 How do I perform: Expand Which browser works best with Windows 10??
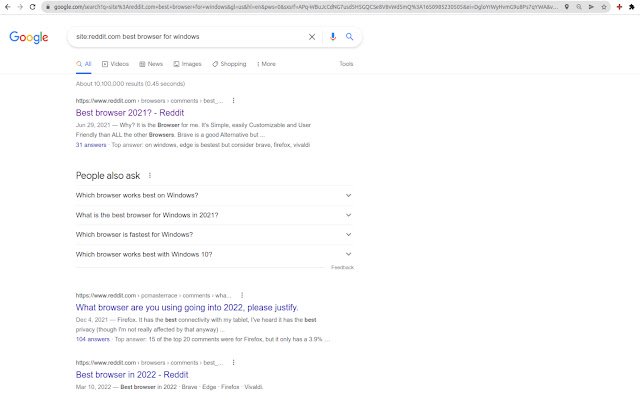(x=214, y=254)
